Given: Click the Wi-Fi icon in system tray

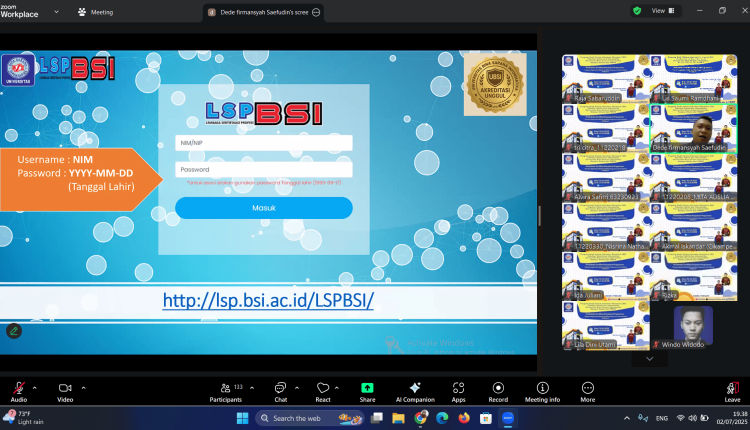Looking at the screenshot, I should click(680, 418).
